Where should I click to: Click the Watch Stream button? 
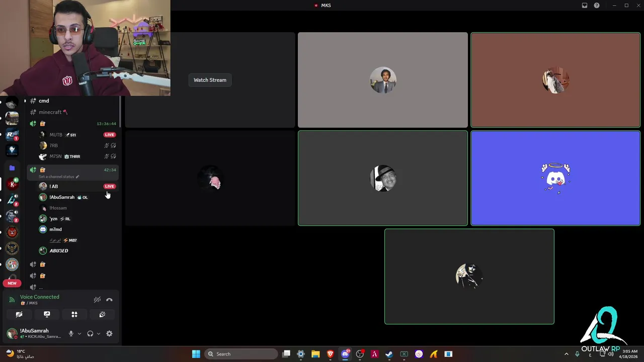tap(210, 80)
